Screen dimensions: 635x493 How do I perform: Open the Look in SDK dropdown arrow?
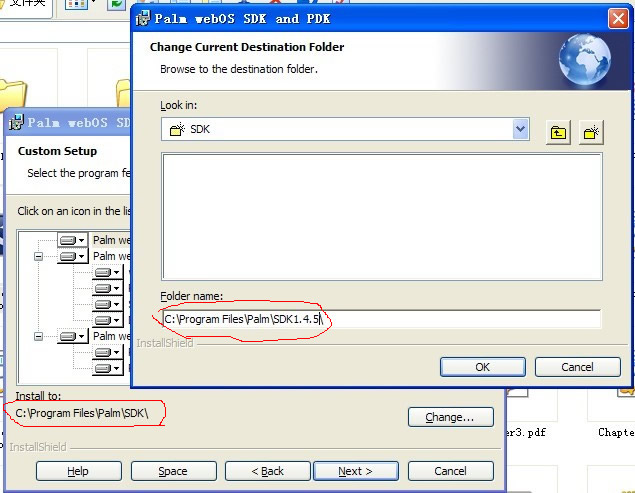coord(520,129)
